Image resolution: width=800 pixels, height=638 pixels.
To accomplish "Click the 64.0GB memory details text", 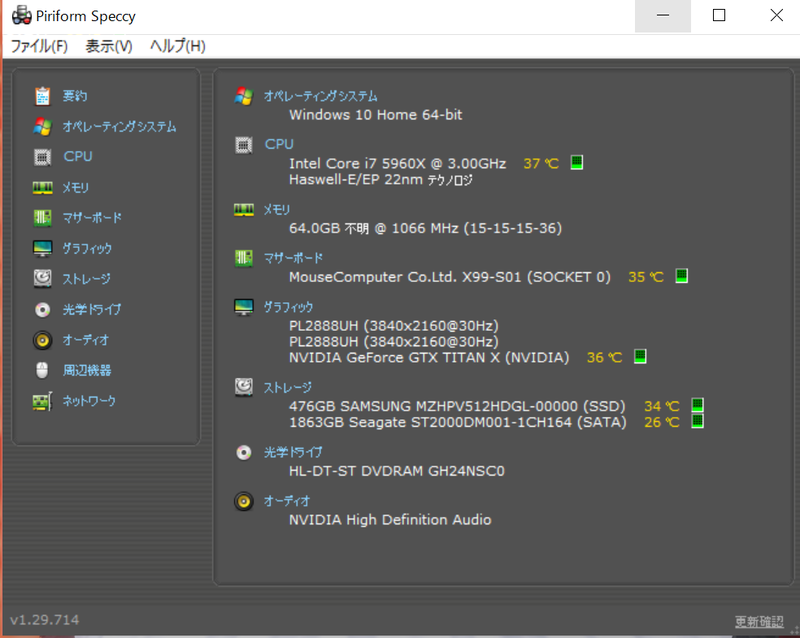I will pyautogui.click(x=426, y=228).
